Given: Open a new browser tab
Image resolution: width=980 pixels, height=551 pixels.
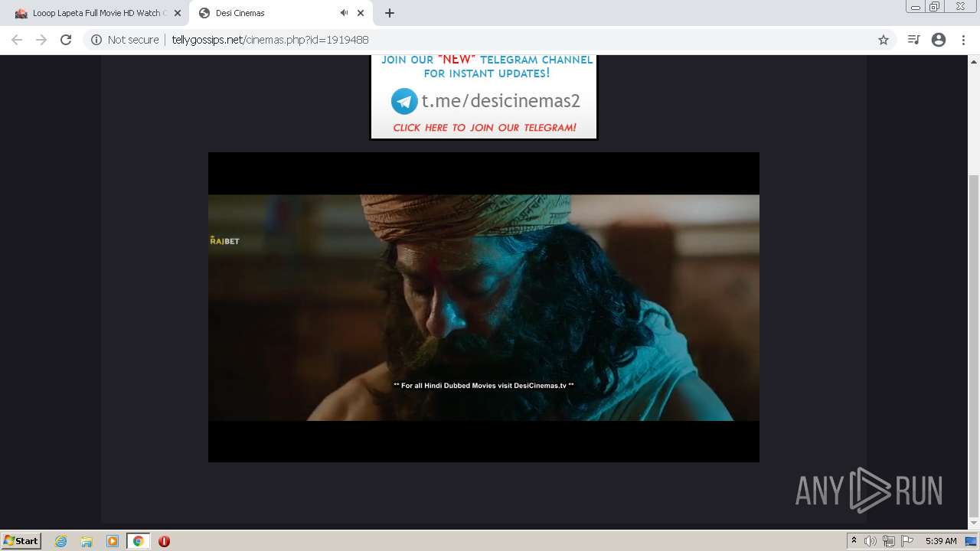Looking at the screenshot, I should point(390,13).
